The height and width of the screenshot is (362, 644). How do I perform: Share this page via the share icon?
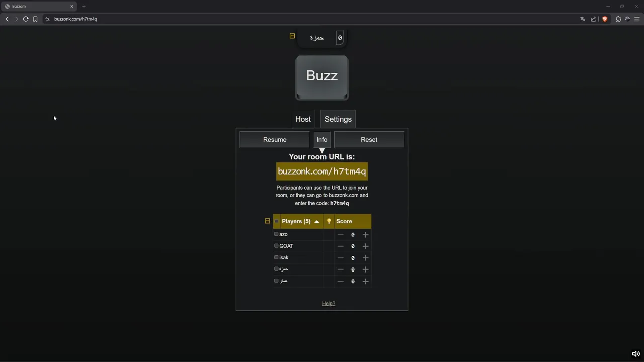[594, 19]
